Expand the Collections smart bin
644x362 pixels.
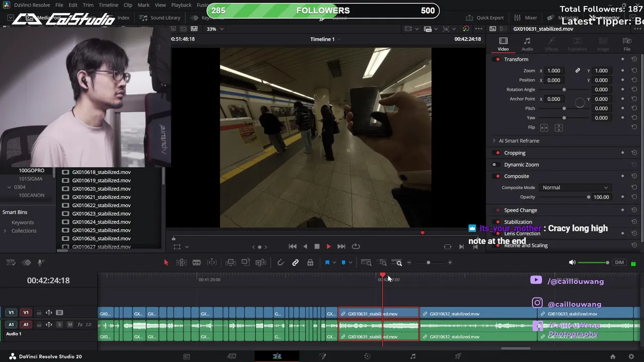point(5,231)
